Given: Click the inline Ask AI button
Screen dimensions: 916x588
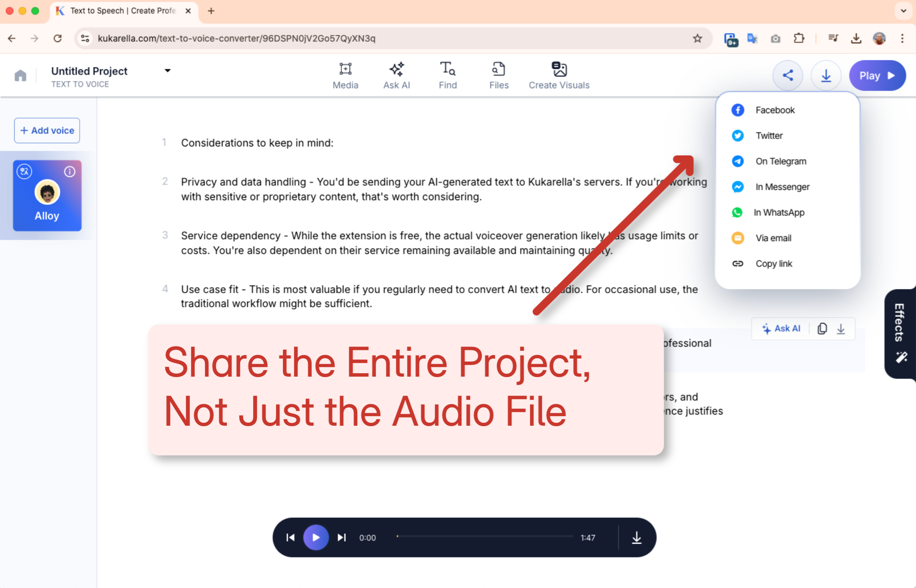Looking at the screenshot, I should click(x=781, y=328).
